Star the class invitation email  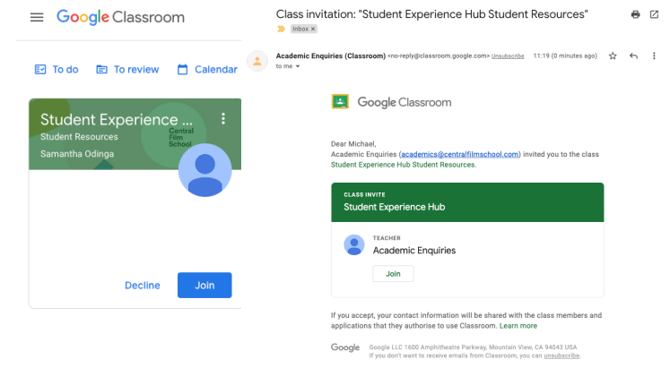(613, 56)
